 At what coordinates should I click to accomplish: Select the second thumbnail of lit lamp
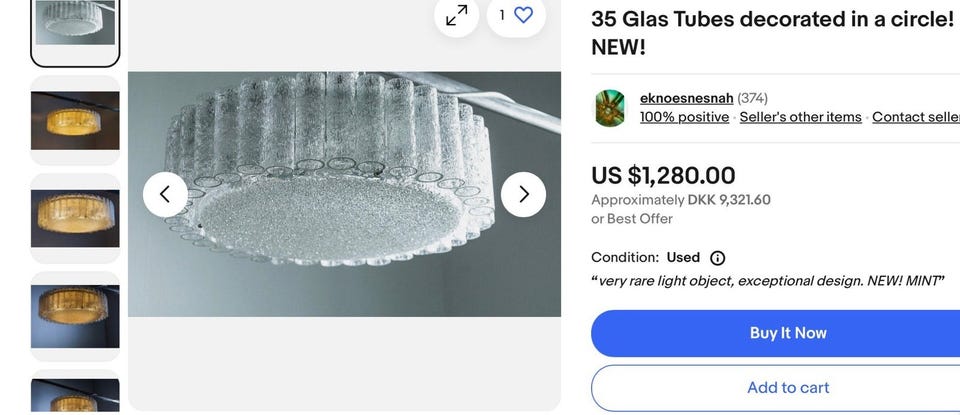pyautogui.click(x=75, y=120)
